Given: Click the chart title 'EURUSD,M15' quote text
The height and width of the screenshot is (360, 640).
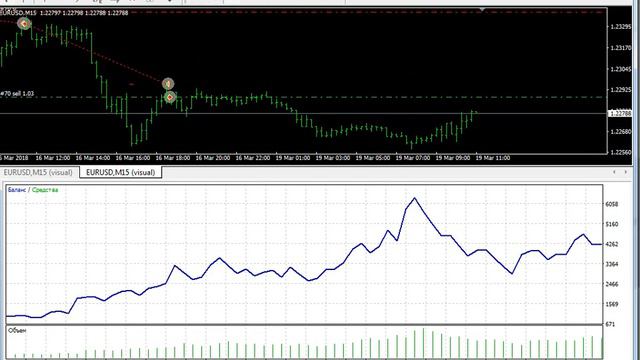Looking at the screenshot, I should coord(64,13).
